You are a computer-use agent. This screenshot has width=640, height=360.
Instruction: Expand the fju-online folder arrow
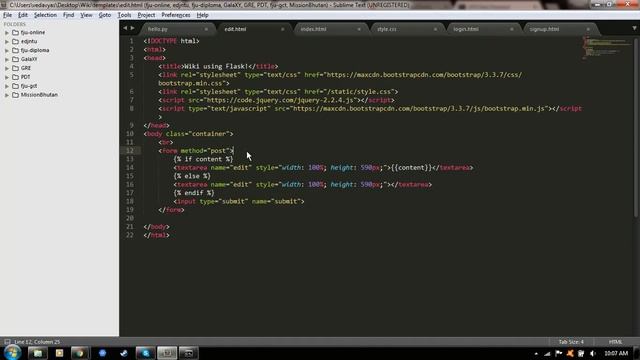coord(7,32)
